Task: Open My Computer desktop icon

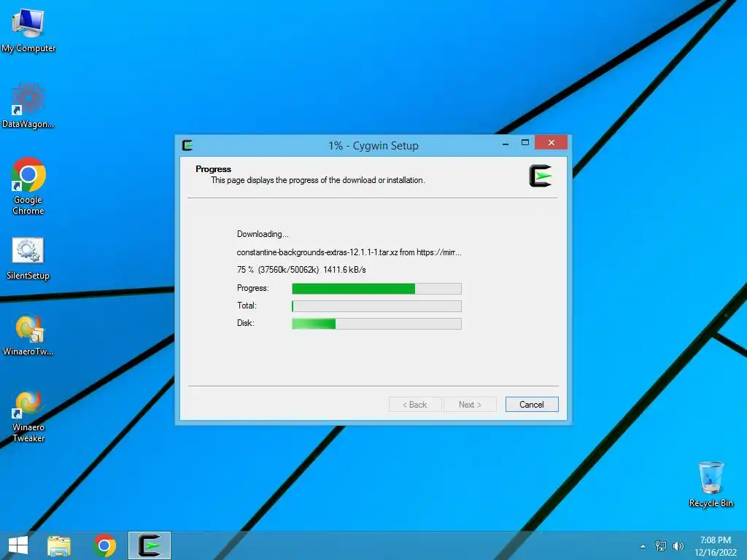Action: click(x=28, y=29)
